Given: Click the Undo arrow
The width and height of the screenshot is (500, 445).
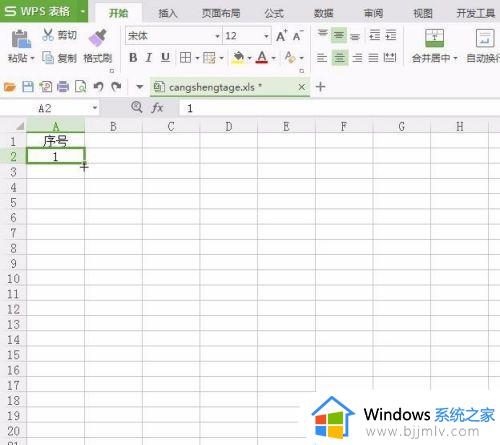Looking at the screenshot, I should [98, 87].
